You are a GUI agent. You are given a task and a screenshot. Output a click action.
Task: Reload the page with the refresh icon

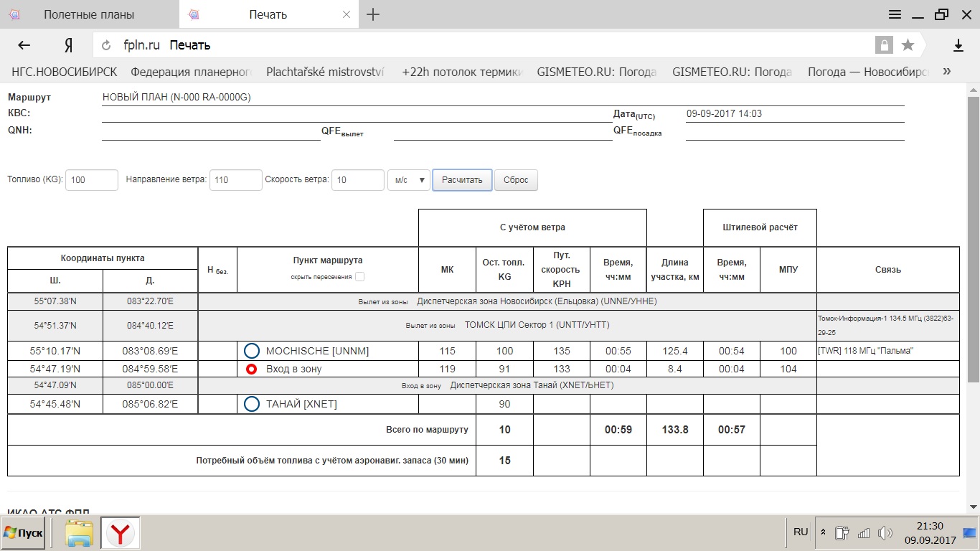coord(107,45)
